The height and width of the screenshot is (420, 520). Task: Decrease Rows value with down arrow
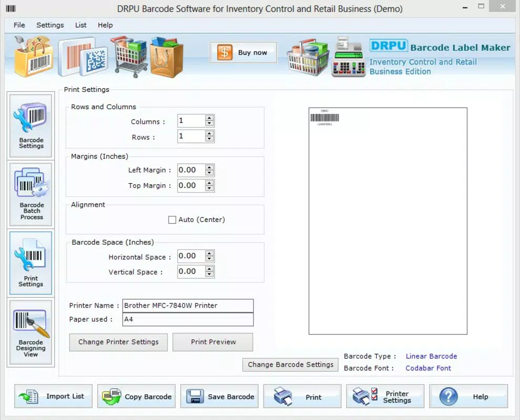tap(209, 139)
